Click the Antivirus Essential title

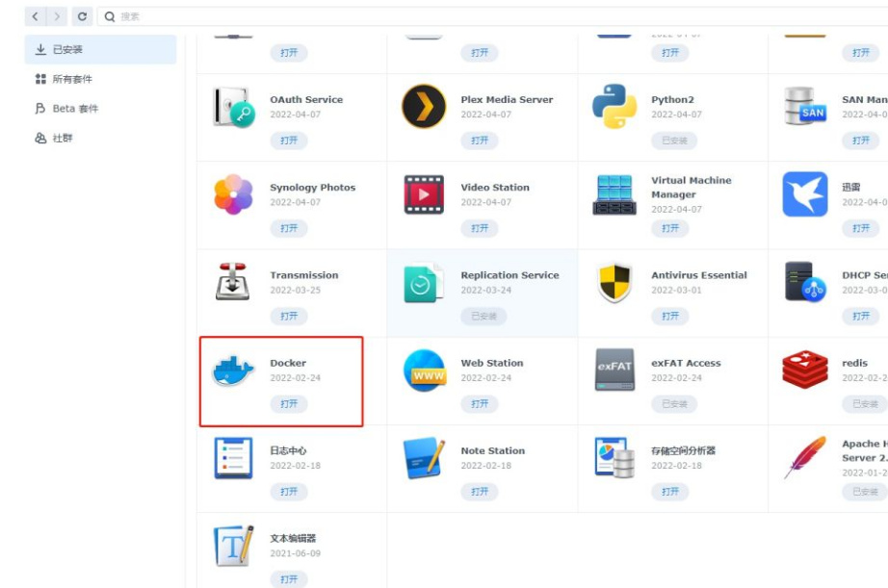[x=699, y=275]
